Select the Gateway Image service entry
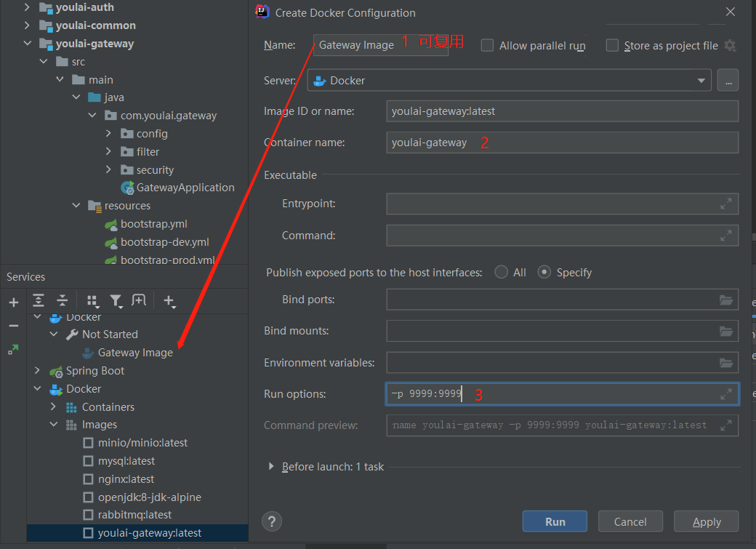 tap(128, 353)
